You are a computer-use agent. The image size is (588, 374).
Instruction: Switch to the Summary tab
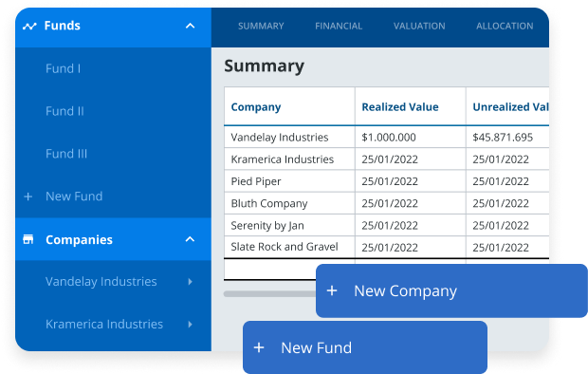261,26
